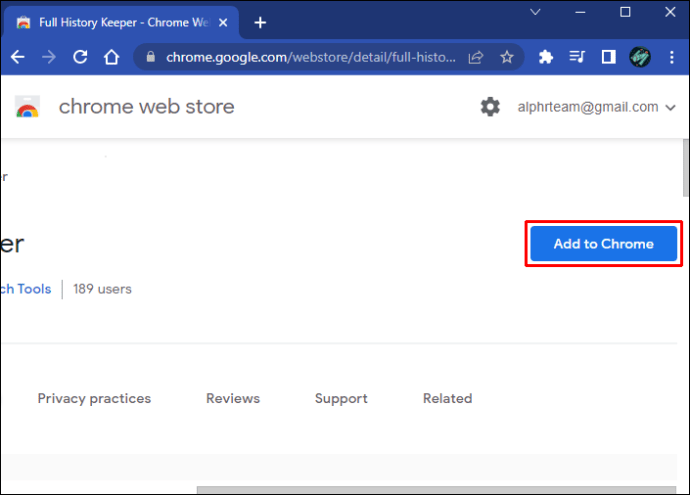Open the Extensions puzzle menu
Image resolution: width=690 pixels, height=495 pixels.
coord(546,57)
